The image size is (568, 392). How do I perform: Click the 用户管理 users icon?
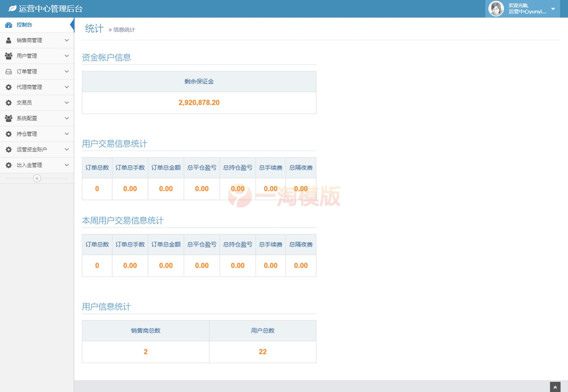(x=8, y=56)
